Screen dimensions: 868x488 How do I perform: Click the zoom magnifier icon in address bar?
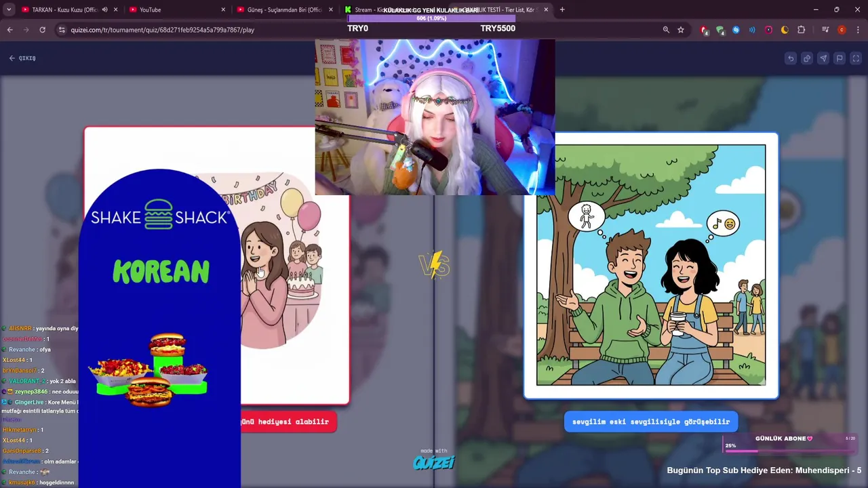[666, 30]
